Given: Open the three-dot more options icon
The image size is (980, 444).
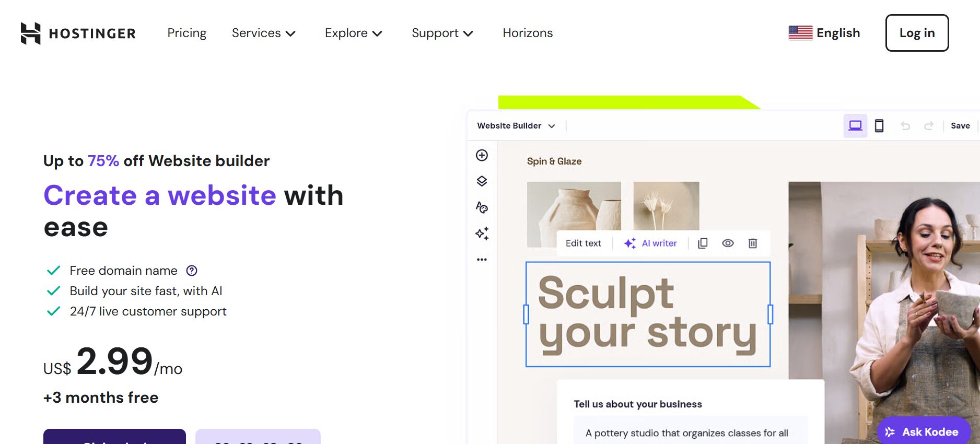Looking at the screenshot, I should [x=482, y=259].
